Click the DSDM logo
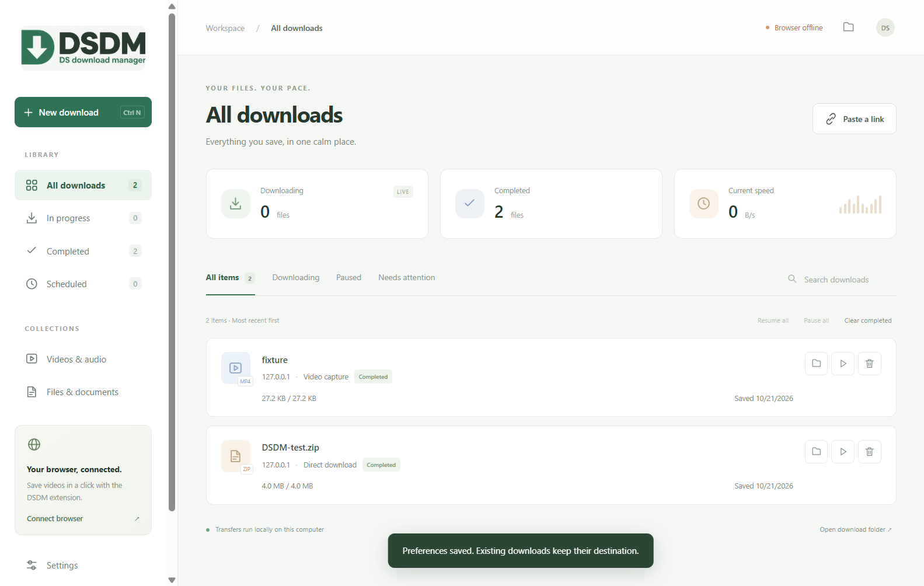Screen dimensions: 924x586 pos(83,48)
